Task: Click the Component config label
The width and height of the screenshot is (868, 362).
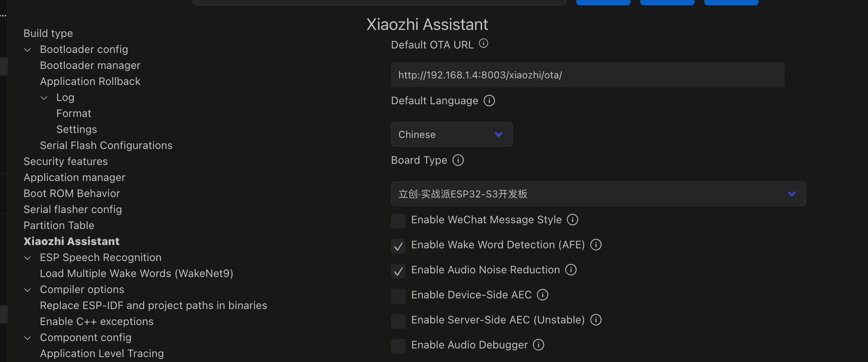Action: point(86,337)
